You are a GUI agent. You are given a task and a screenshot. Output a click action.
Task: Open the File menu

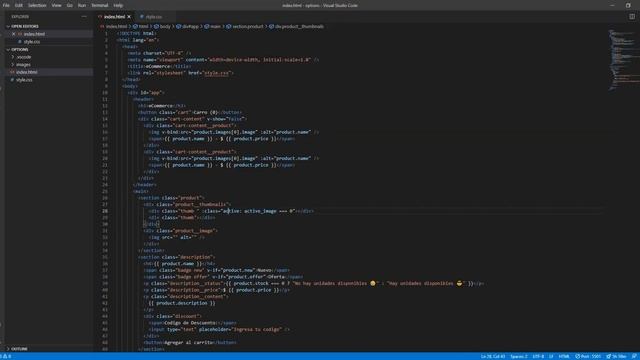6,5
